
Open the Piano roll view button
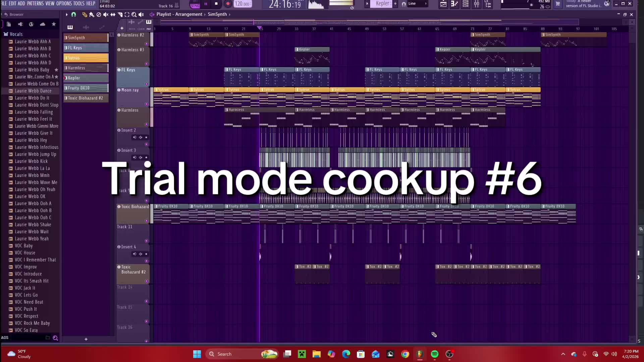click(x=454, y=4)
